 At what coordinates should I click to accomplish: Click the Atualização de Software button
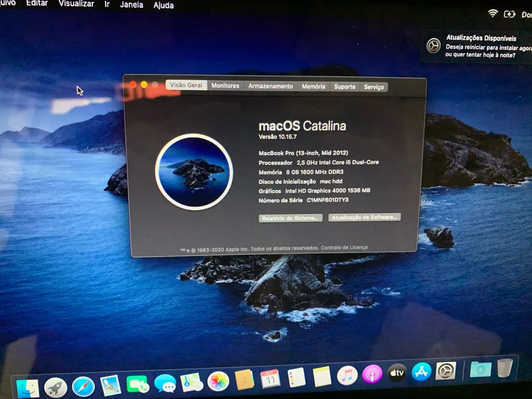click(x=365, y=217)
